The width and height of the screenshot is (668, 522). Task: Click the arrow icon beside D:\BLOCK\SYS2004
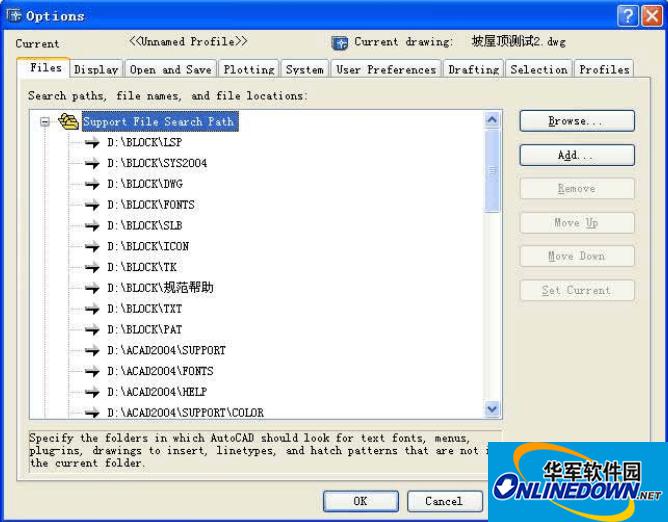pos(92,163)
